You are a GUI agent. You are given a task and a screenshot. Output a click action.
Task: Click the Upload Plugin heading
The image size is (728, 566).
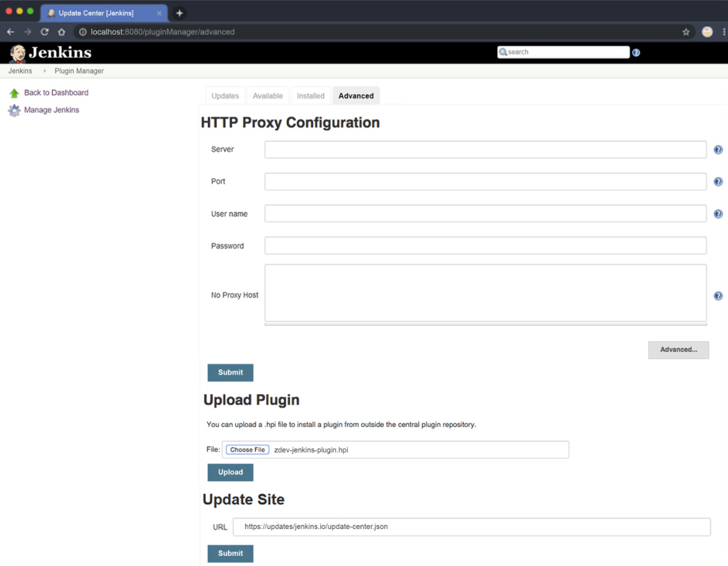[252, 400]
